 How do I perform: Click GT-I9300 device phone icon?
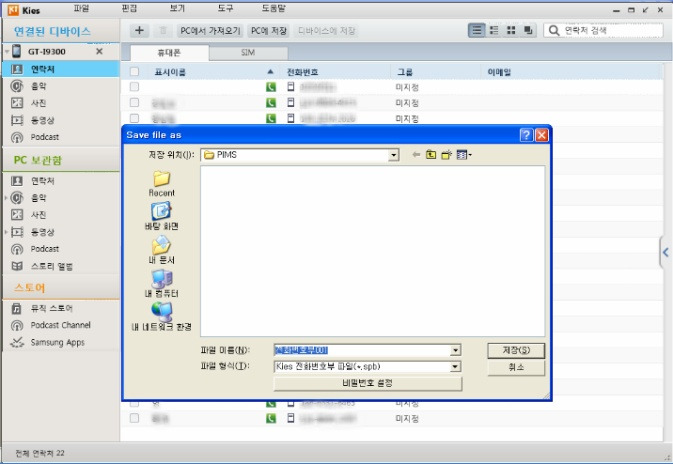16,52
